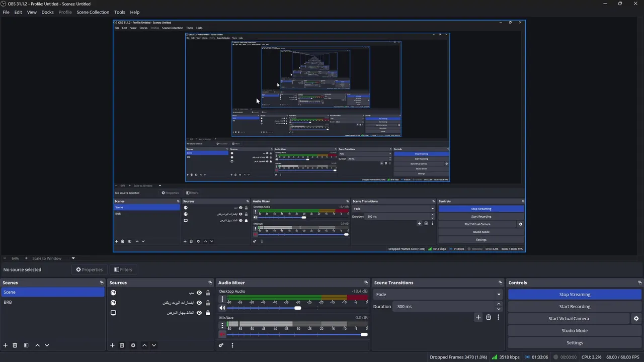Image resolution: width=644 pixels, height=362 pixels.
Task: Open the Scene Collection menu
Action: pyautogui.click(x=93, y=12)
